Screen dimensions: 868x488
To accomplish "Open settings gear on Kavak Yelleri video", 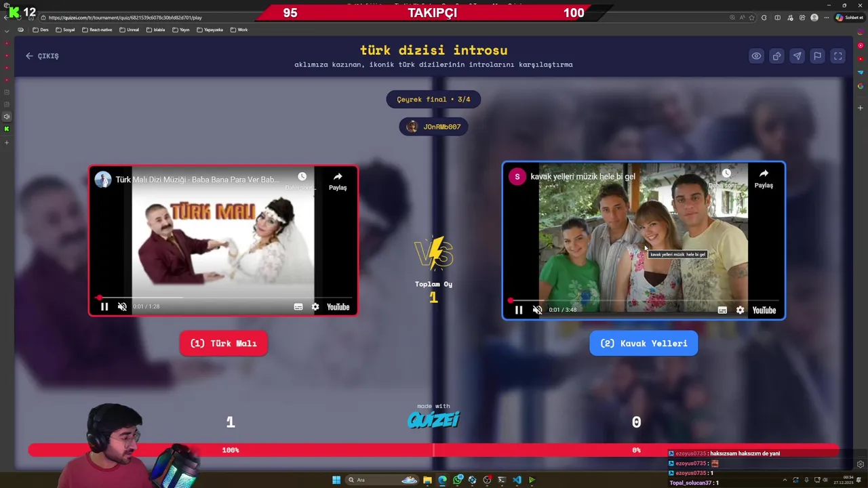I will 741,310.
